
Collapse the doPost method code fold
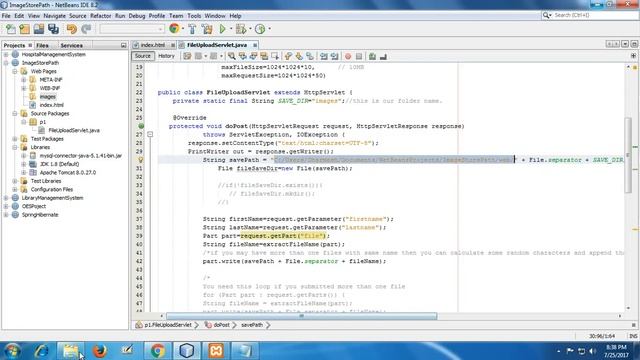[150, 134]
